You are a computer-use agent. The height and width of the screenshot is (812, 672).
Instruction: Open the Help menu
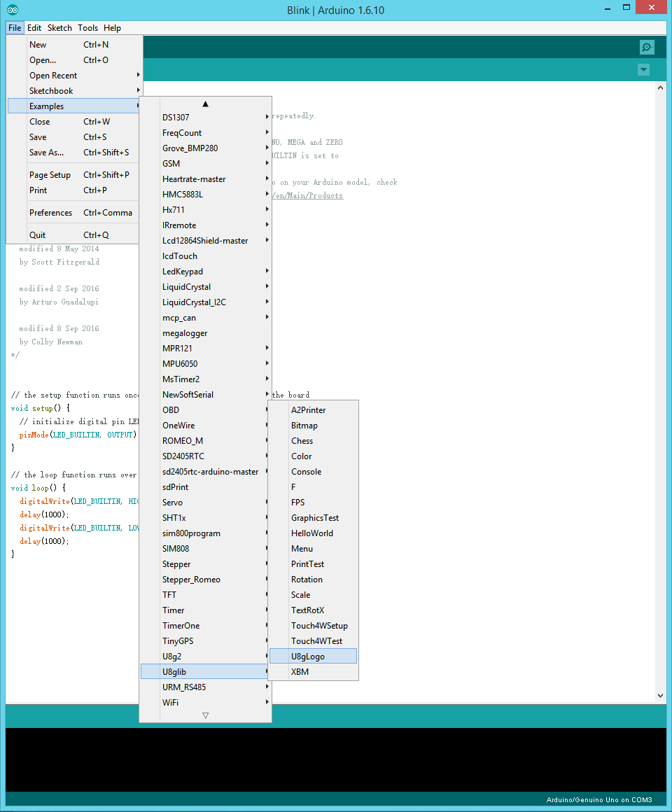pos(112,28)
